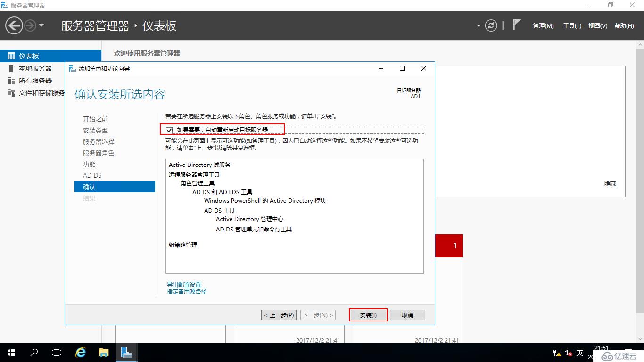This screenshot has width=644, height=362.
Task: Select the 确认 wizard step
Action: [115, 187]
